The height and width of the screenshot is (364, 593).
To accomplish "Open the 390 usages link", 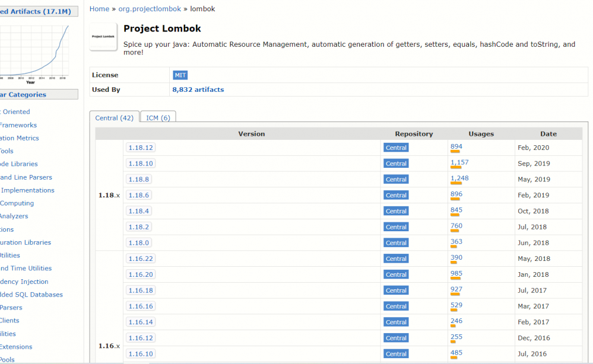I will (456, 257).
